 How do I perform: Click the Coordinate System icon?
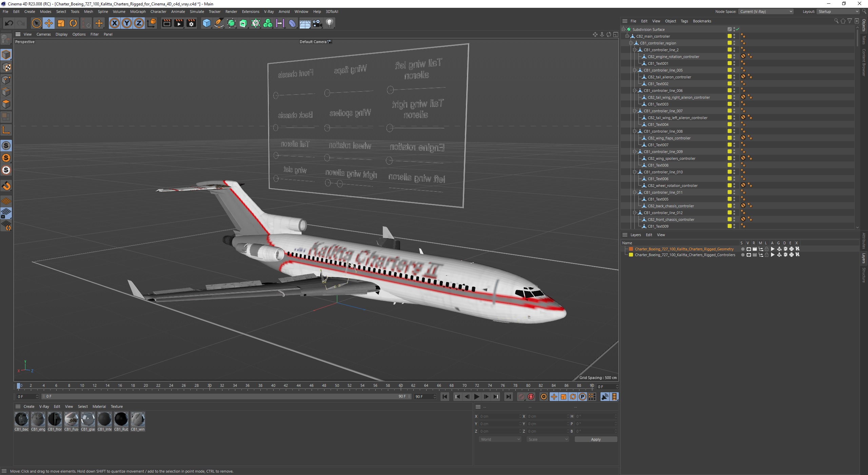(x=152, y=23)
